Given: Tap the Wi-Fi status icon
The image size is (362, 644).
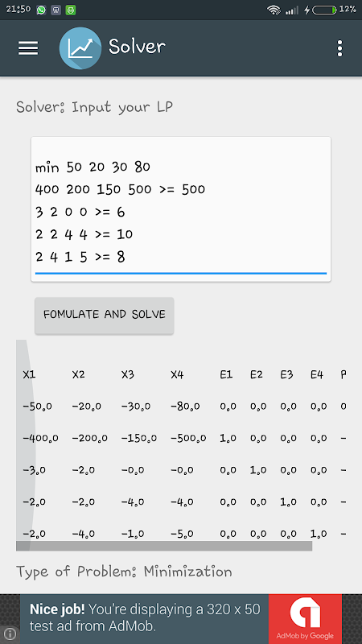Looking at the screenshot, I should click(274, 10).
